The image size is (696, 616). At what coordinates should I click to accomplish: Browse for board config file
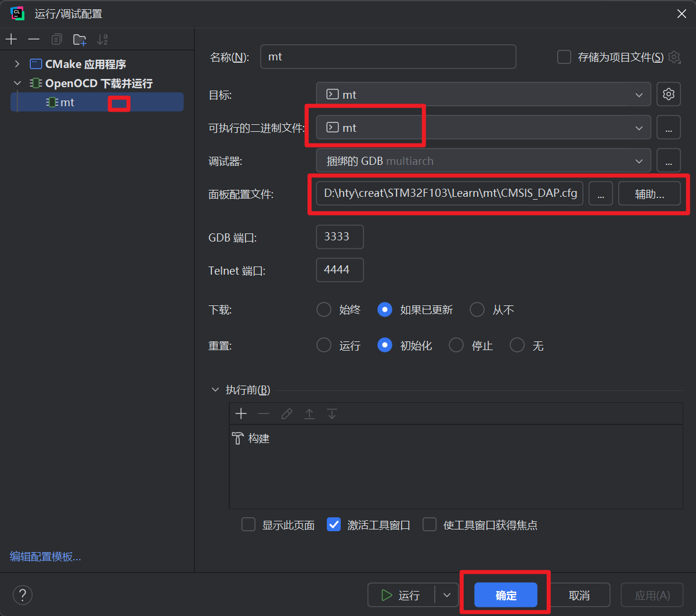[x=601, y=193]
